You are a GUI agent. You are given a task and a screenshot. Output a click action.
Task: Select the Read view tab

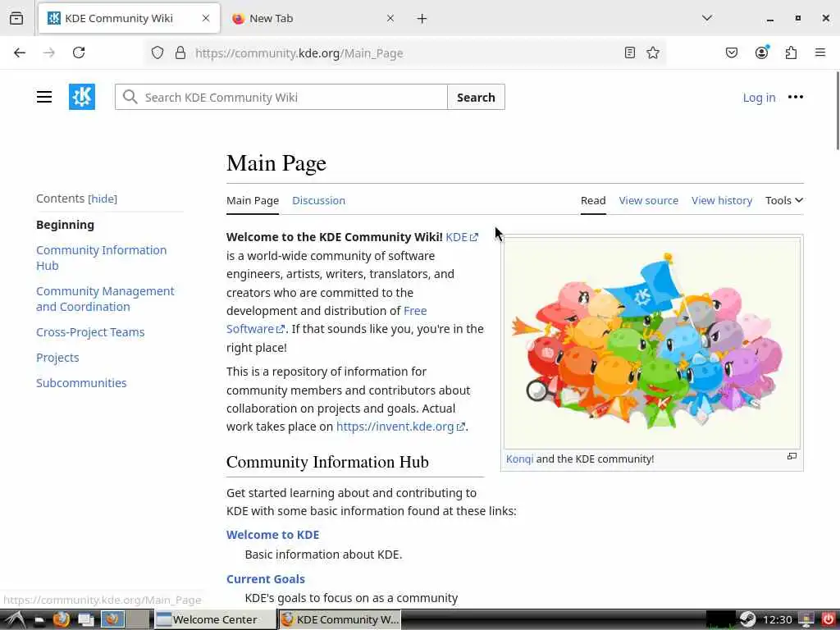coord(593,201)
